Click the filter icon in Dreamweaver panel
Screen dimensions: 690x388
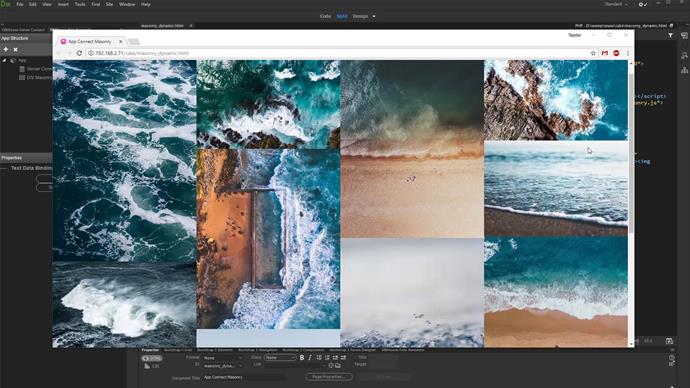670,36
